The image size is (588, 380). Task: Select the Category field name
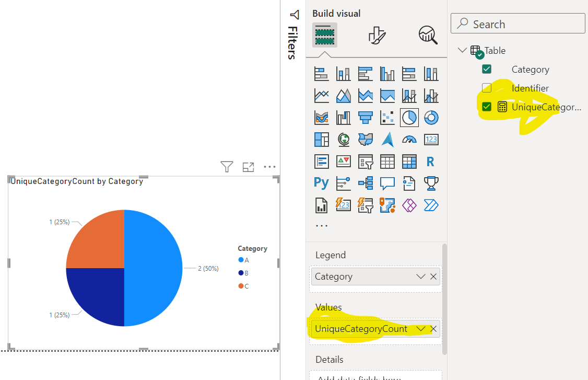click(530, 70)
